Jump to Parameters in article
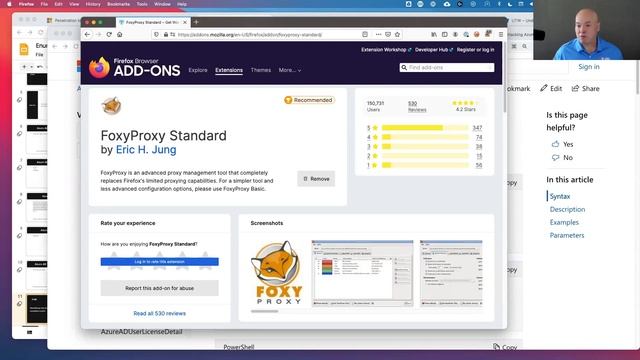Viewport: 640px width, 360px height. tap(567, 236)
